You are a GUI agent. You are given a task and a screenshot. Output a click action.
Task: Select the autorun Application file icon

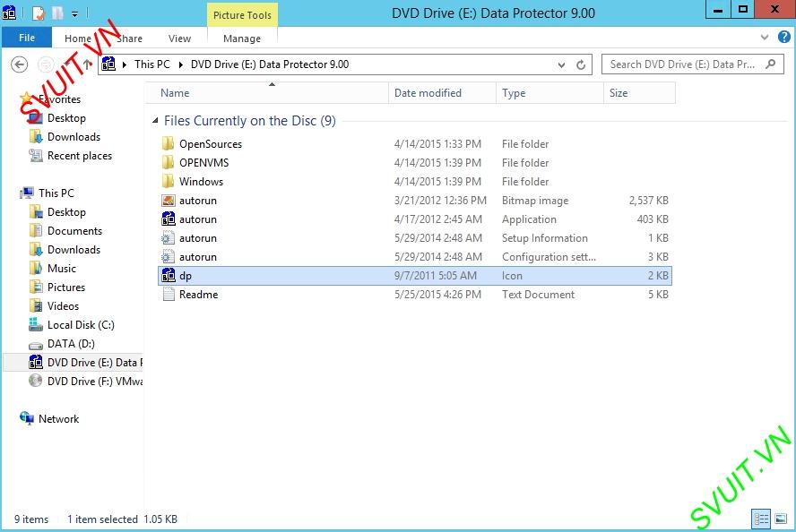pos(168,219)
